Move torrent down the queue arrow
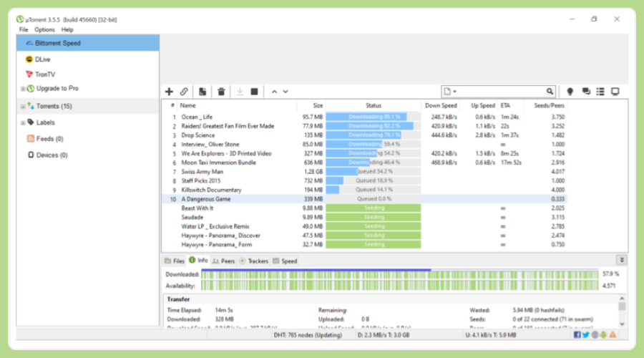Viewport: 644px width, 358px height. [286, 92]
